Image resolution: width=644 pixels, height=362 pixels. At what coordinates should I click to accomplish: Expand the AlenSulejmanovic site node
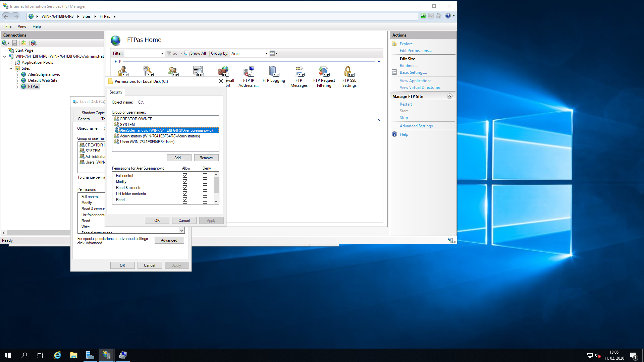[17, 74]
